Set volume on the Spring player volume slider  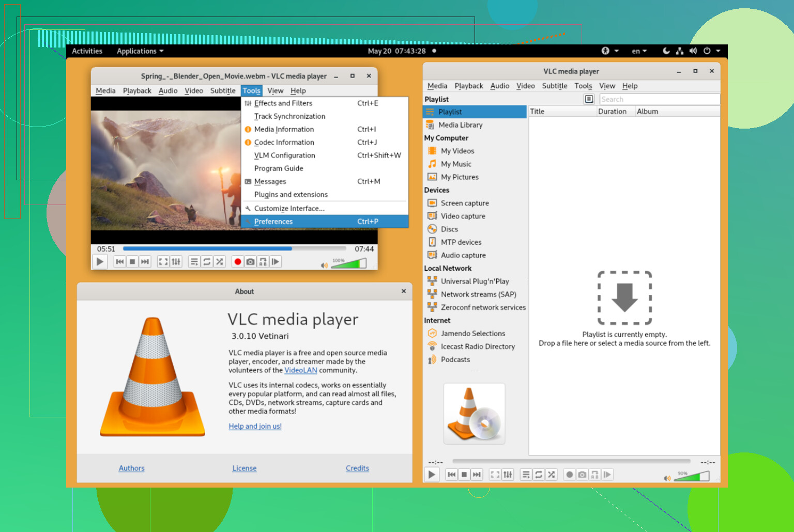[348, 263]
